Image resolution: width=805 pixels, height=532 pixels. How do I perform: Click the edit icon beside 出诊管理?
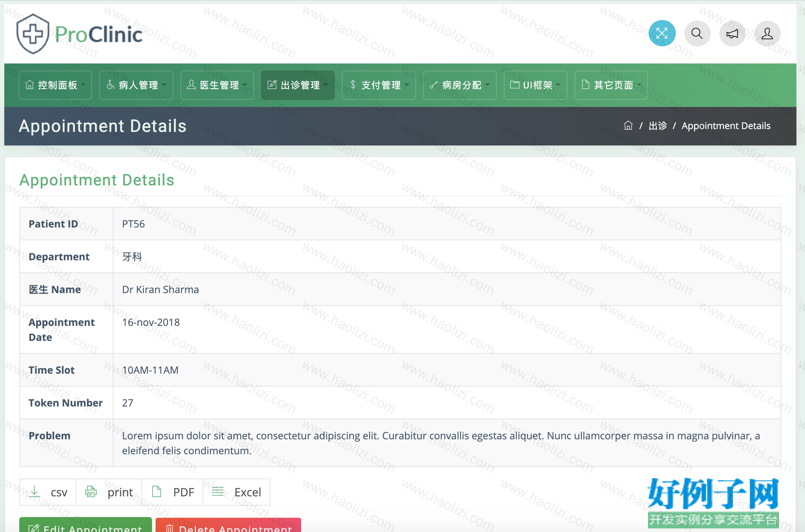[272, 85]
